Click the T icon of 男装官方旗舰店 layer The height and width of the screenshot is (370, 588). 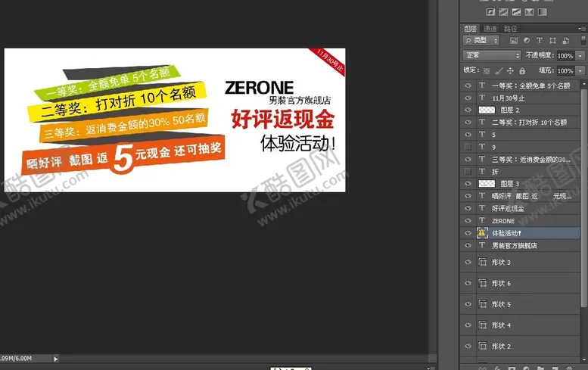tap(482, 245)
